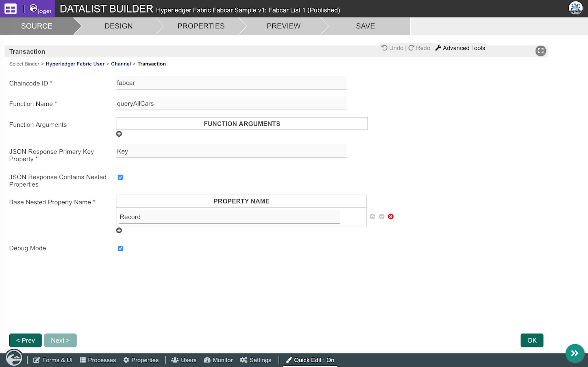The image size is (588, 367).
Task: Add a new base nested property row
Action: click(119, 230)
